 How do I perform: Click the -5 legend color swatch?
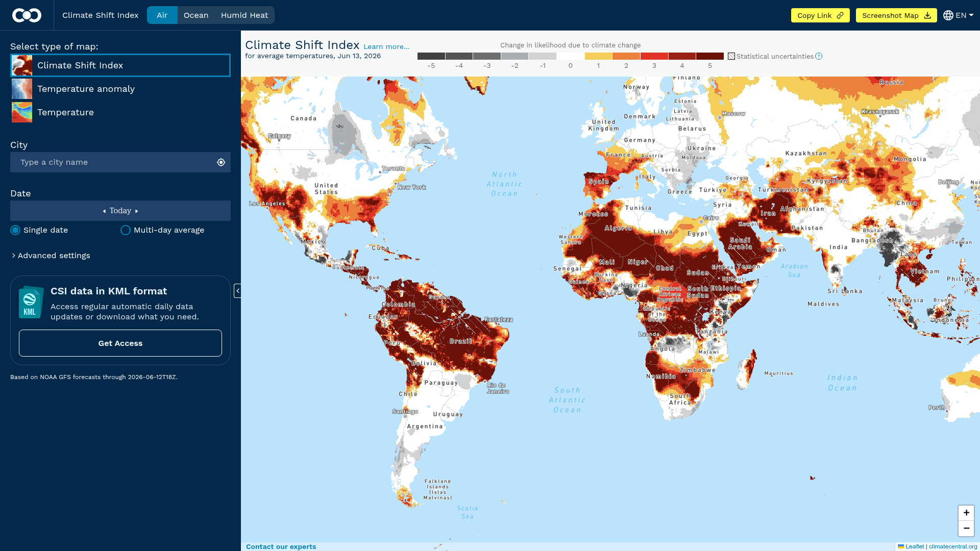point(431,56)
